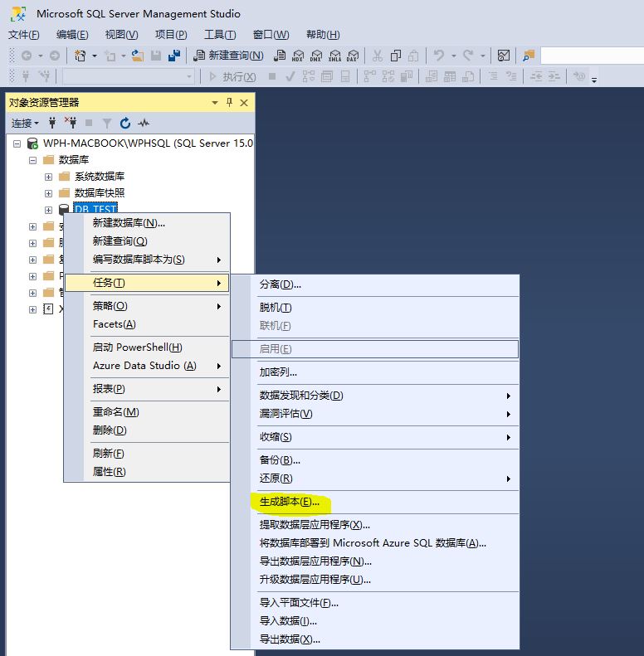The width and height of the screenshot is (644, 656).
Task: Click the navigate forward arrow icon
Action: 55,56
